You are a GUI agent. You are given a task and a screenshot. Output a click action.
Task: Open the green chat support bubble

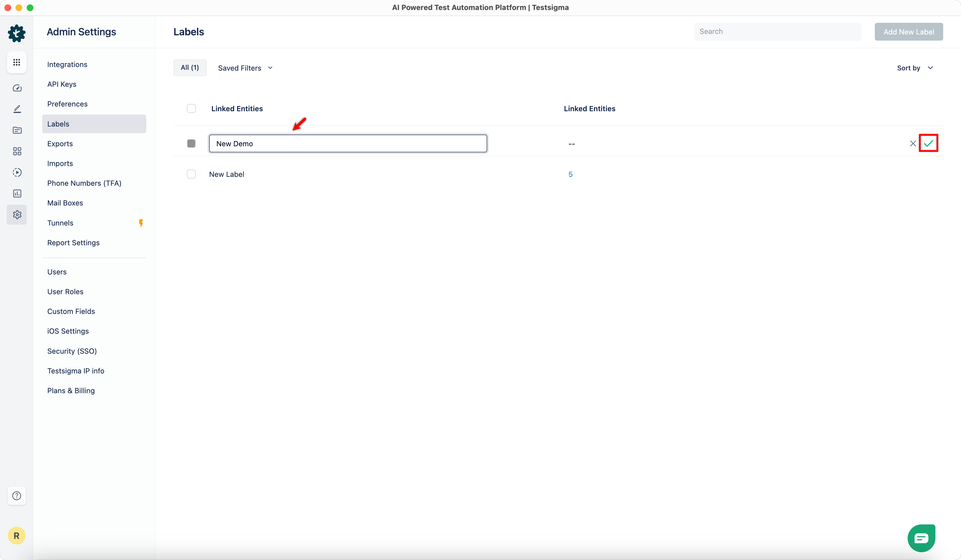pyautogui.click(x=921, y=538)
